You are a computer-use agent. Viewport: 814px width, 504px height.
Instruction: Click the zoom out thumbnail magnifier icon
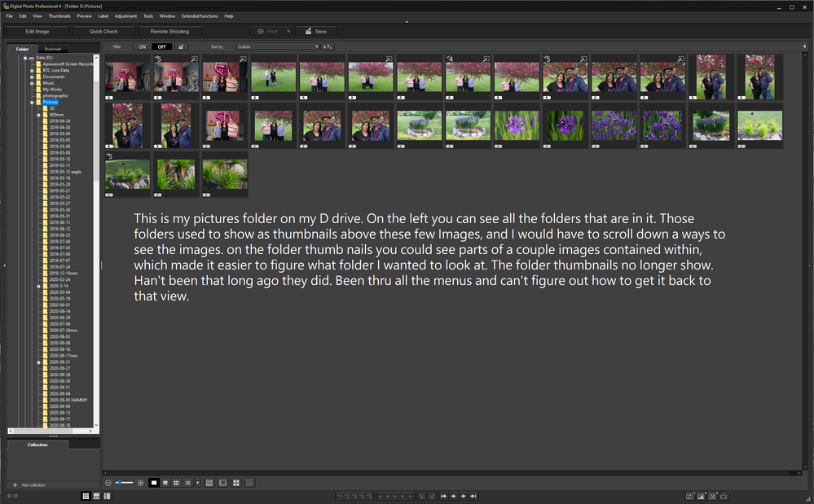[x=108, y=483]
